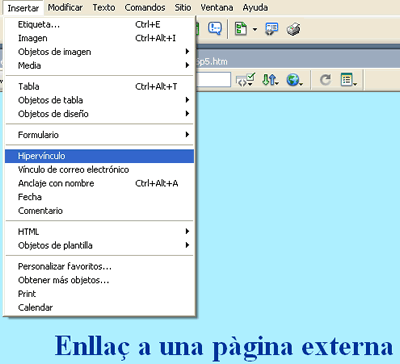This screenshot has width=400, height=364.
Task: Insert Comentario from menu
Action: [99, 211]
